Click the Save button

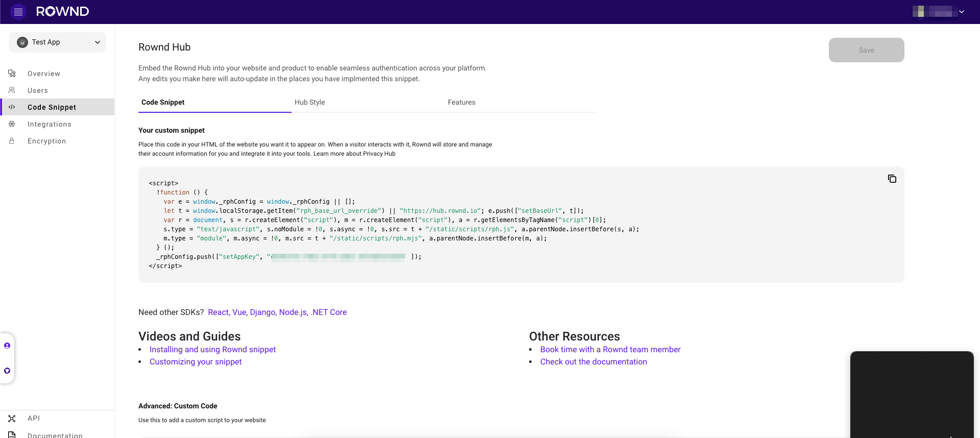[x=867, y=50]
